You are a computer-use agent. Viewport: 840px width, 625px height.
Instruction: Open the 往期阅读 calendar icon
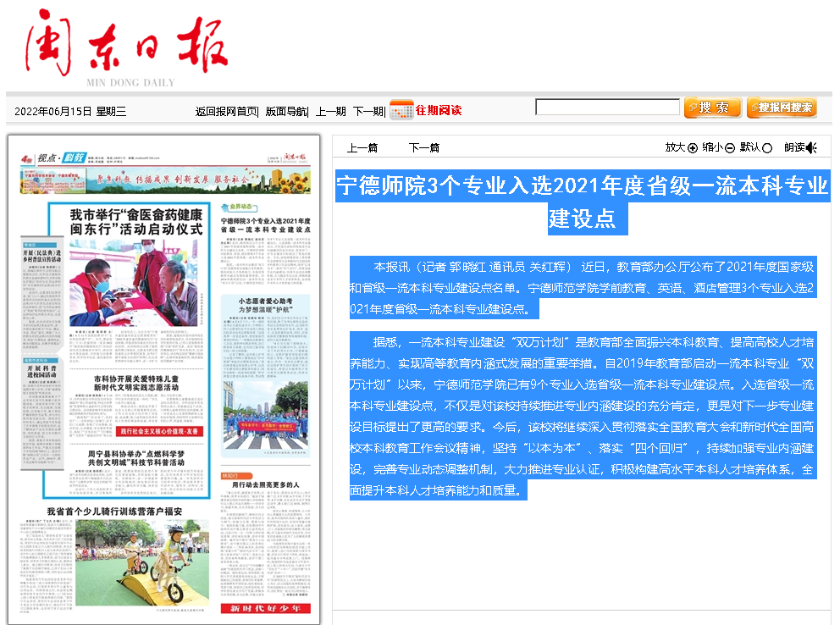point(401,109)
